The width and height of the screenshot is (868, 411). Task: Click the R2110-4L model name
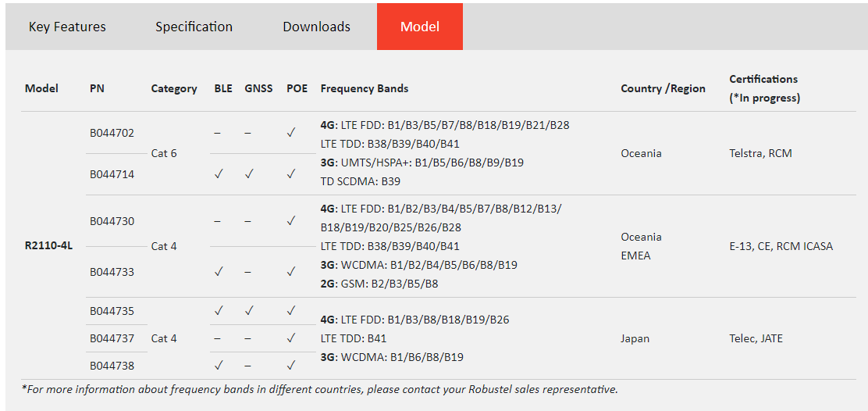point(48,246)
